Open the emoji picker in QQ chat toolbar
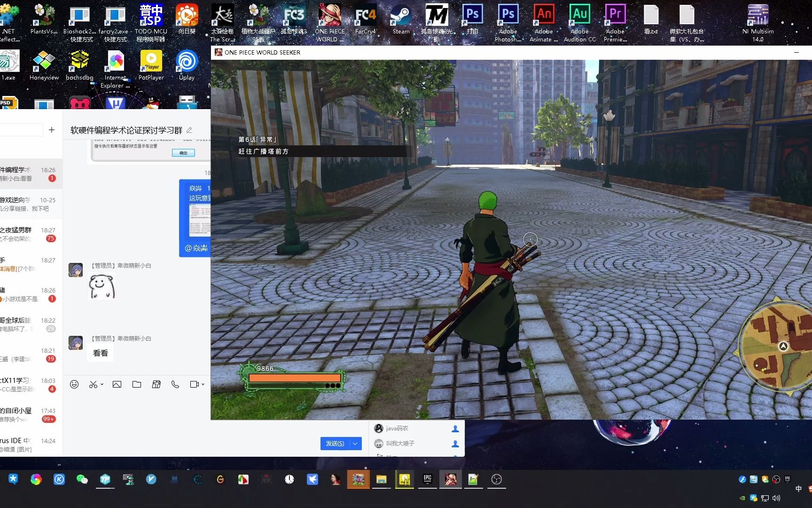Screen dimensions: 812x508 [x=74, y=384]
